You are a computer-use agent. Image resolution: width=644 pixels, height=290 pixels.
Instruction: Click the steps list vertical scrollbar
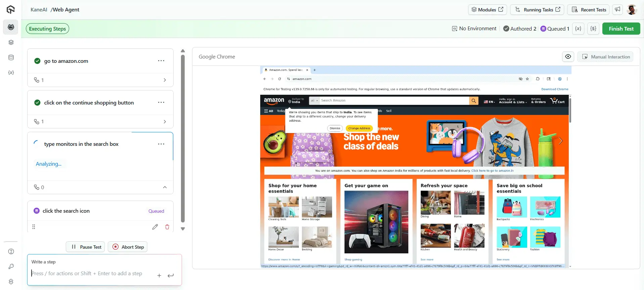(x=183, y=138)
